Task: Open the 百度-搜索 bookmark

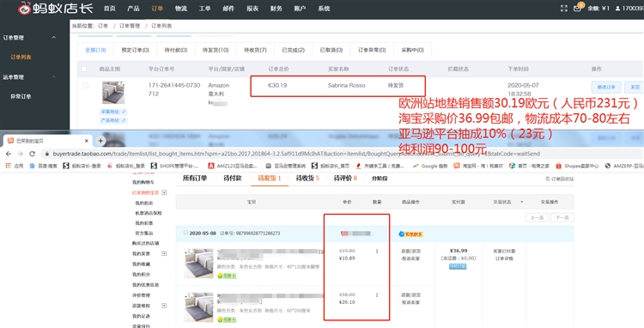Action: click(x=44, y=166)
